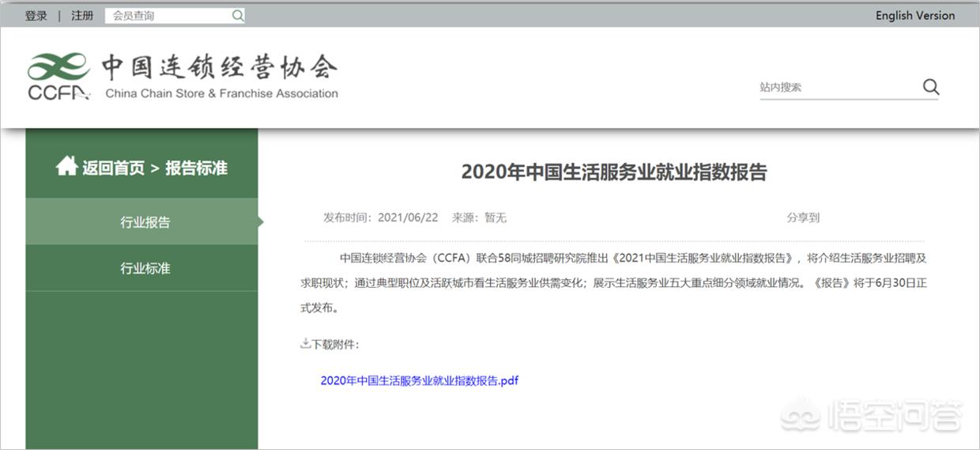
Task: Click the 登录 login link
Action: click(36, 16)
